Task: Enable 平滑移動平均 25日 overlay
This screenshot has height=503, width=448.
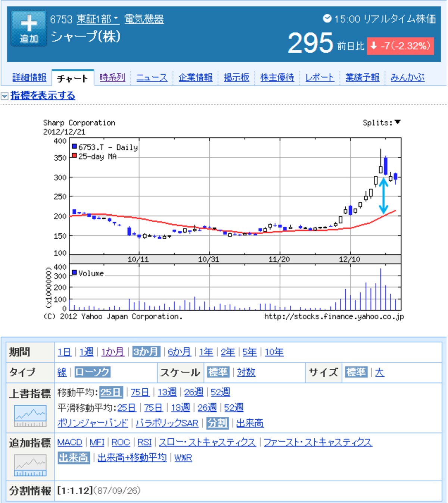Action: coord(127,407)
